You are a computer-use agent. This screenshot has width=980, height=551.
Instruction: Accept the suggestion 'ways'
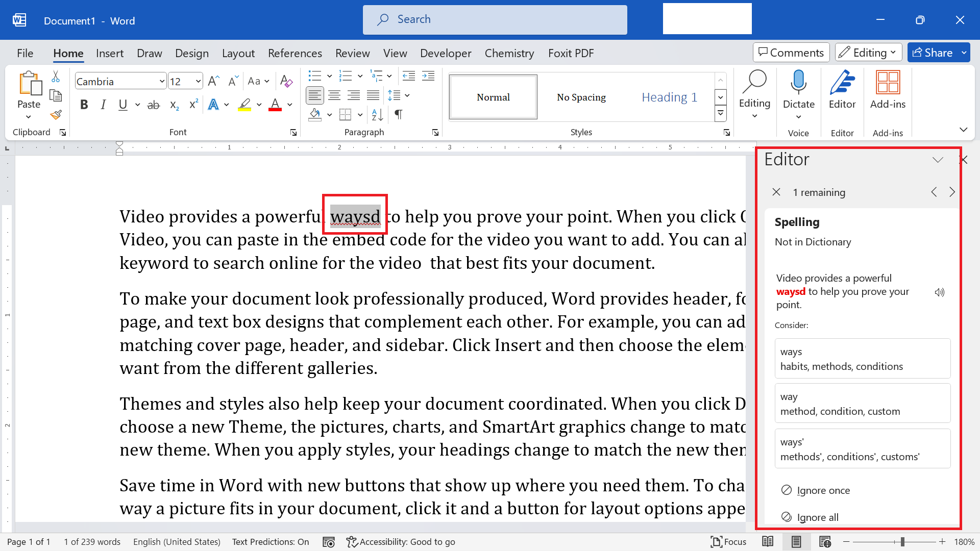point(862,358)
